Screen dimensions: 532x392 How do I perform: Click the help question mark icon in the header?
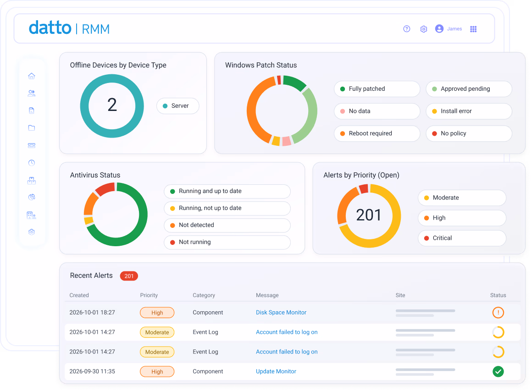coord(407,29)
